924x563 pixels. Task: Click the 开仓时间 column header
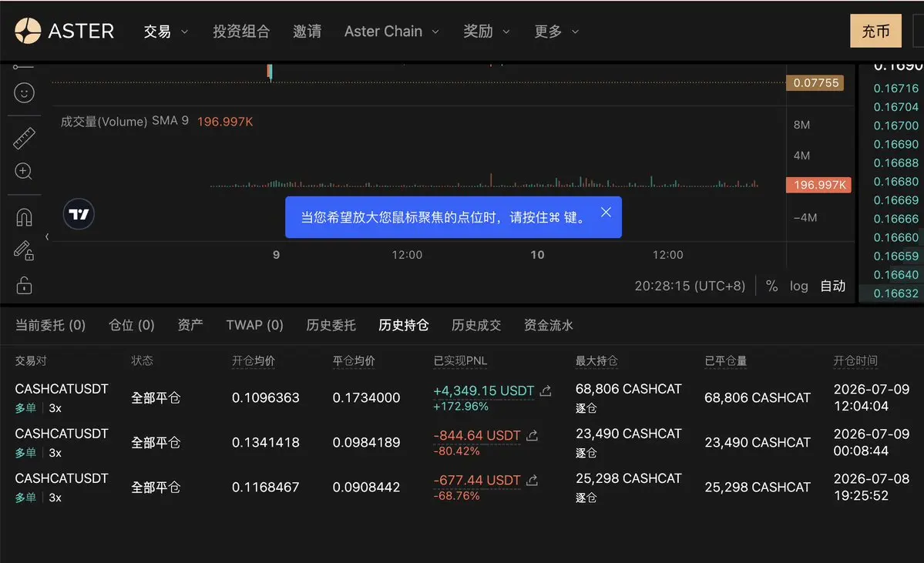pyautogui.click(x=855, y=360)
